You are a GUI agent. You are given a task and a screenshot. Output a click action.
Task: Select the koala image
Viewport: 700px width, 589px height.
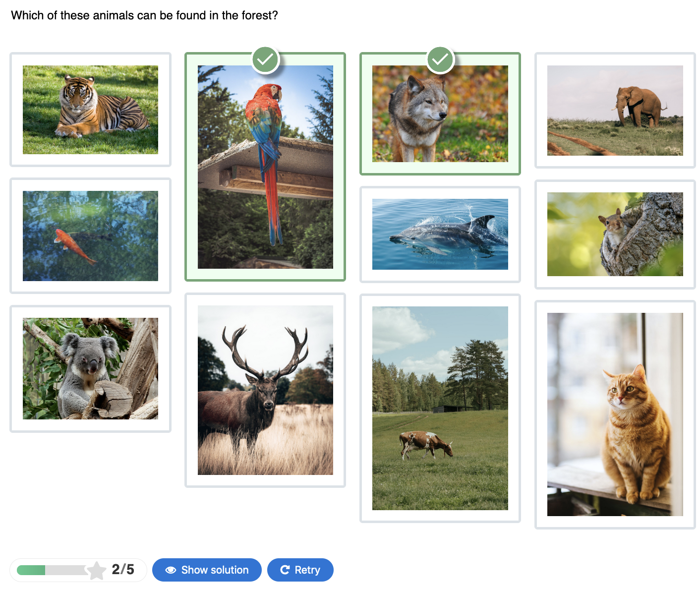[90, 368]
